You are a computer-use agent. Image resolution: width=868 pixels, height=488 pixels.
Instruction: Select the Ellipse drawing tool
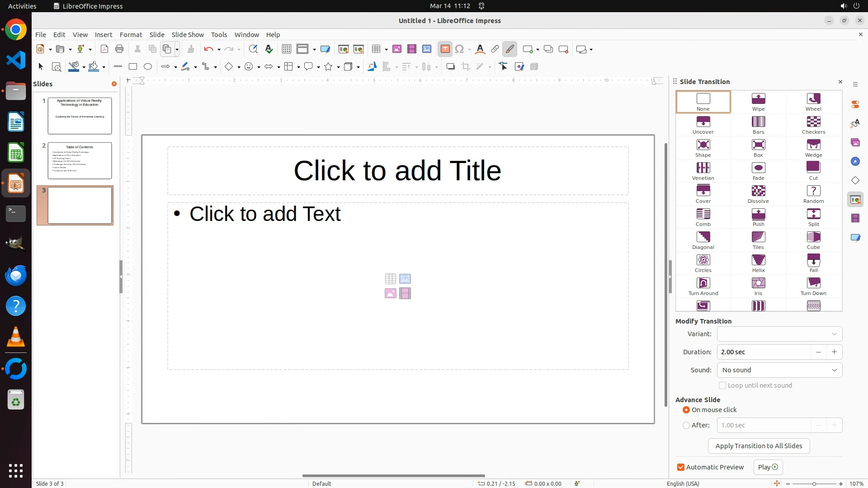(x=148, y=67)
